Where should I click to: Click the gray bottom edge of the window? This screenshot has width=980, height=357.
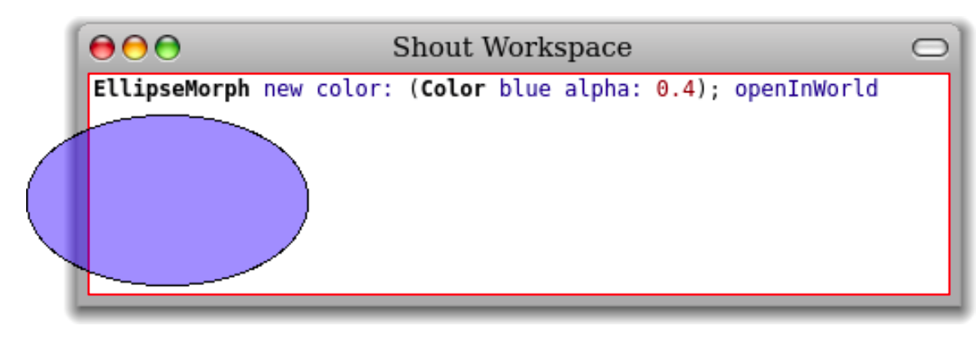coord(524,301)
